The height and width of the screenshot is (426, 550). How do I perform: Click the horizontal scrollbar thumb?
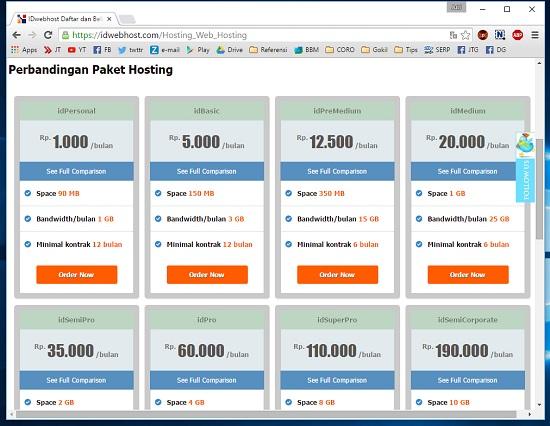point(266,414)
